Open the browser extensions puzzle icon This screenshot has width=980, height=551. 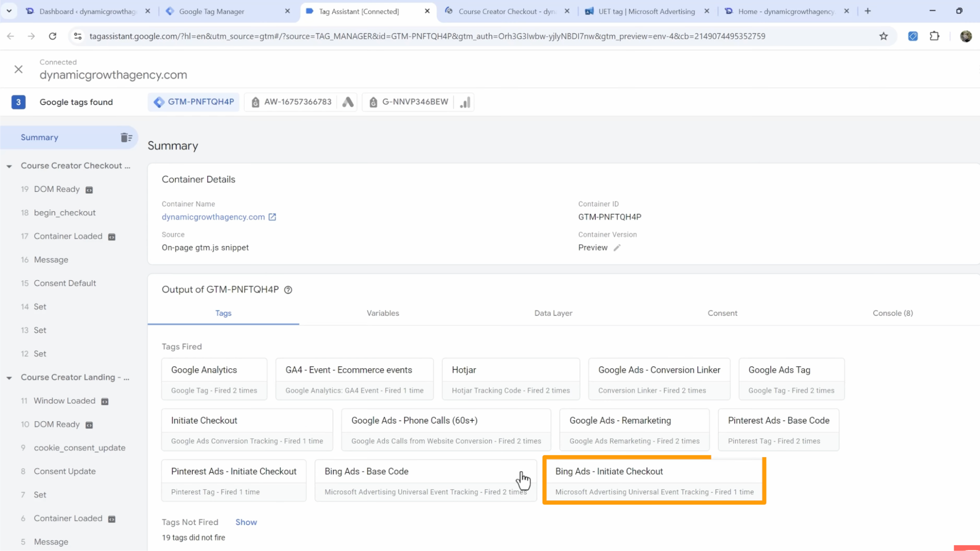[934, 36]
